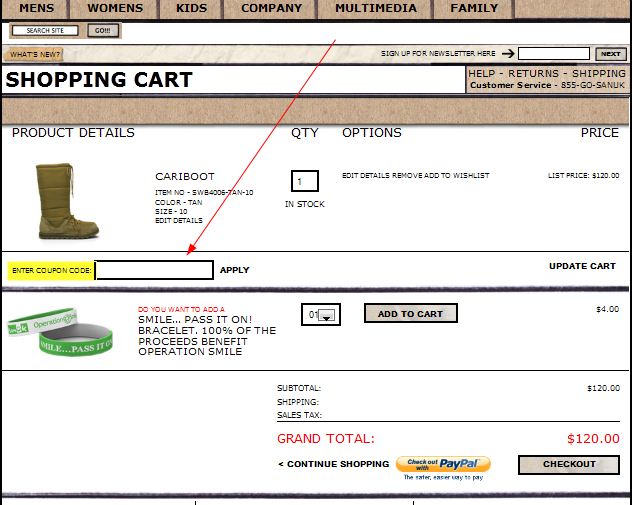Open the SHIPPING link in header
This screenshot has width=632, height=505.
coord(599,73)
